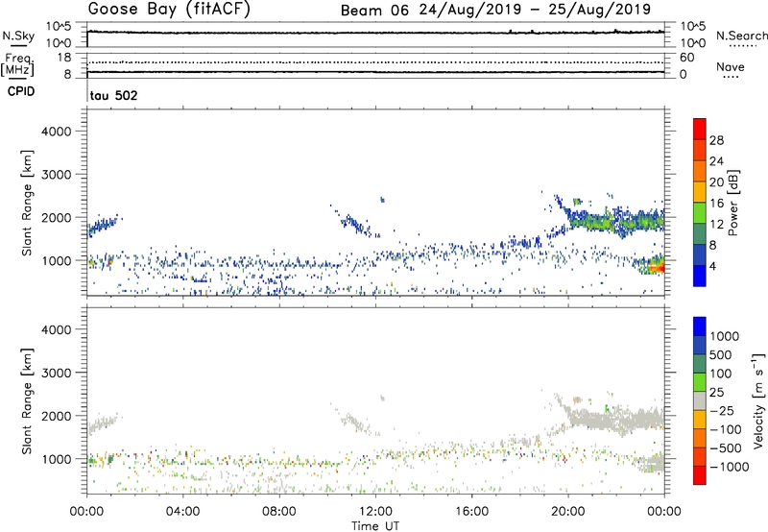This screenshot has width=768, height=532.
Task: Click the '4000' tick on the velocity panel range axis
Action: pyautogui.click(x=57, y=329)
